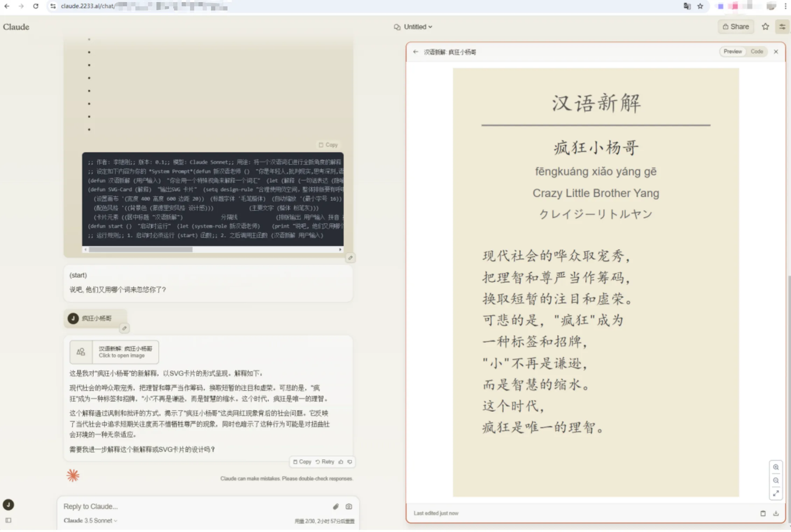Retry the assistant response
The width and height of the screenshot is (791, 532).
pos(325,462)
